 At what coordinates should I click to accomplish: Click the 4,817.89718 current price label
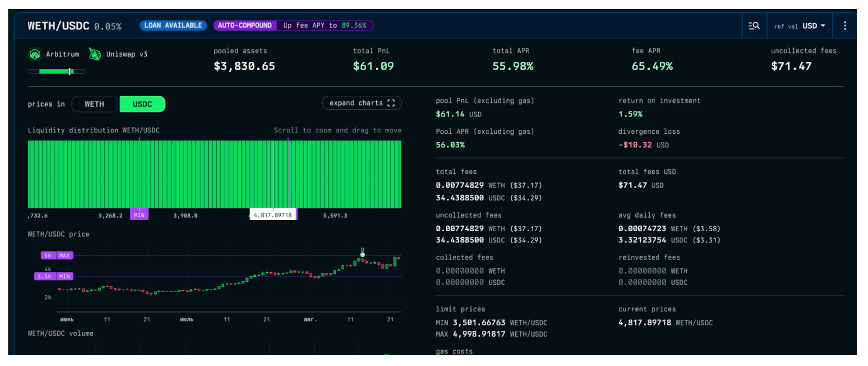pyautogui.click(x=273, y=215)
